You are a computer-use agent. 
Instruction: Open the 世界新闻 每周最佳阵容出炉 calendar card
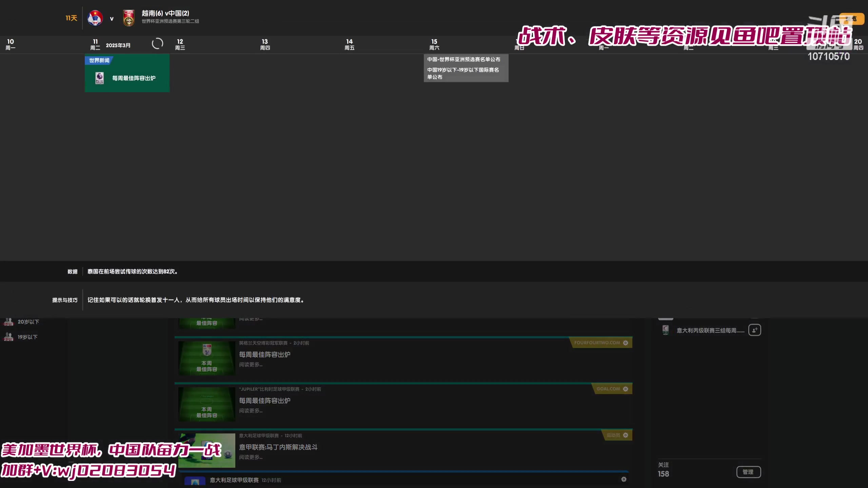[127, 73]
